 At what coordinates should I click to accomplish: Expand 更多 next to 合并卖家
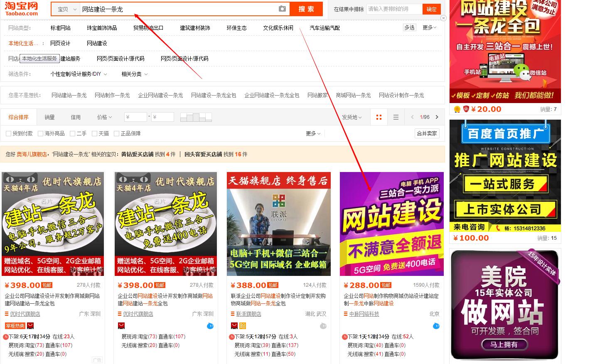coord(313,133)
